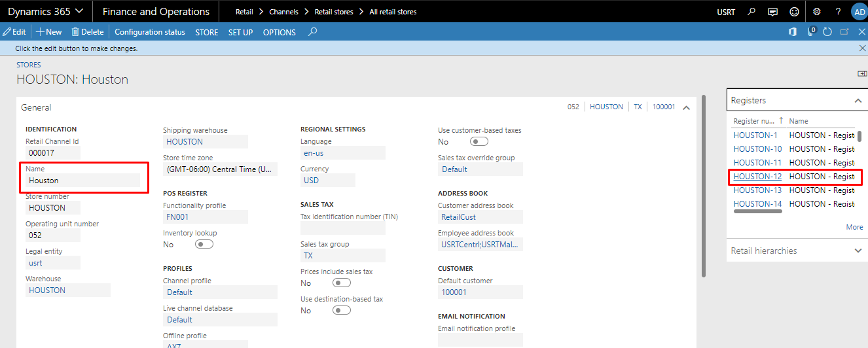Open register HOUSTON-13
Viewport: 868px width, 348px height.
pyautogui.click(x=757, y=190)
